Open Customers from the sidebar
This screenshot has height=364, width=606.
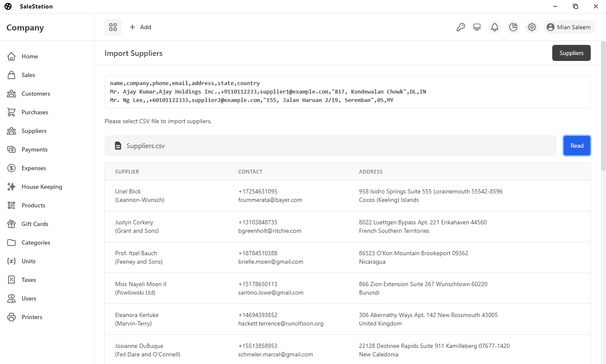click(36, 94)
